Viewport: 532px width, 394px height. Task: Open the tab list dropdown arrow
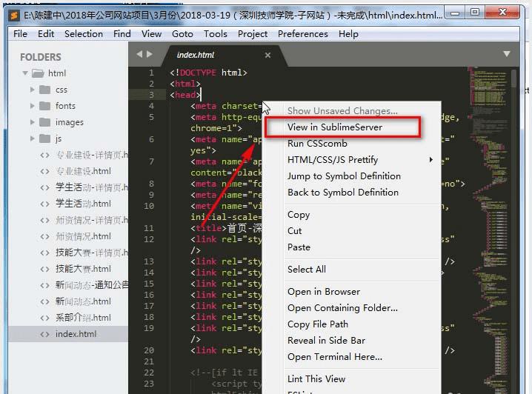click(507, 54)
